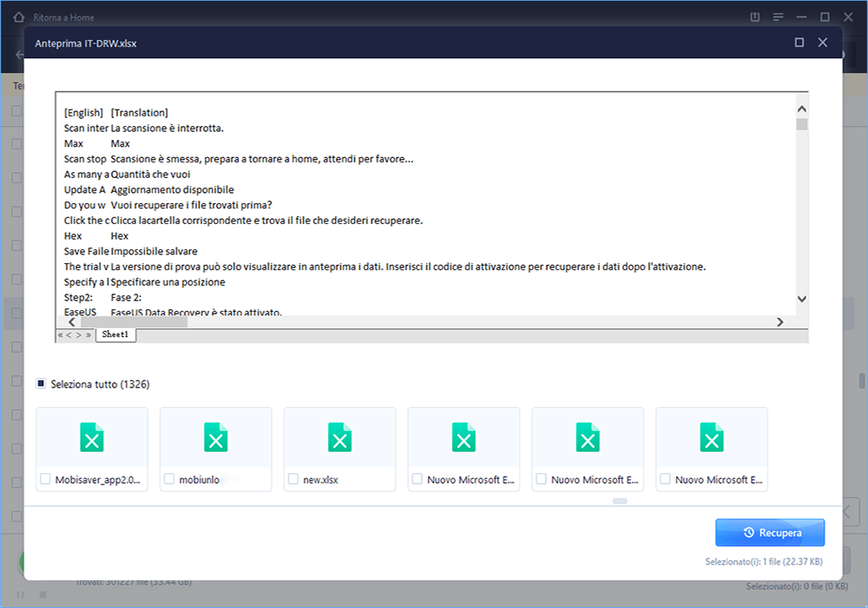
Task: Click 'Aggiornamento disponibile' cell
Action: 172,190
